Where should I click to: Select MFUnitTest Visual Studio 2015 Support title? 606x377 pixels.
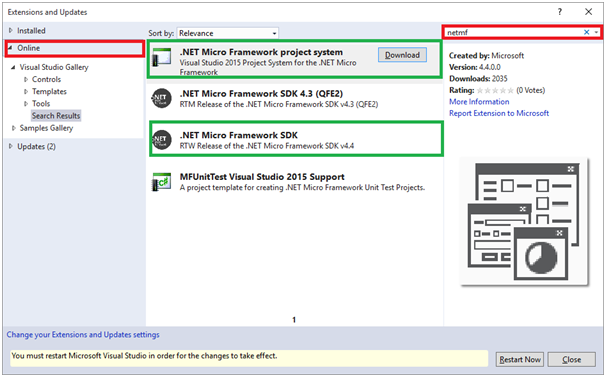262,177
